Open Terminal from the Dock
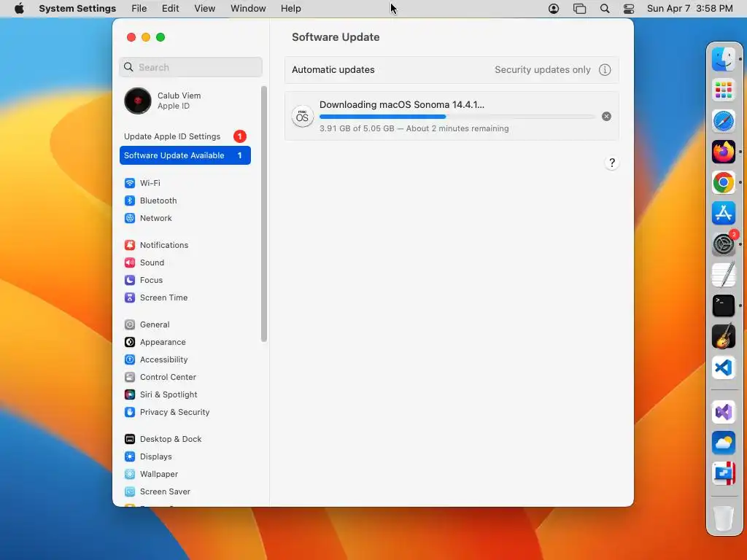Image resolution: width=747 pixels, height=560 pixels. (723, 306)
